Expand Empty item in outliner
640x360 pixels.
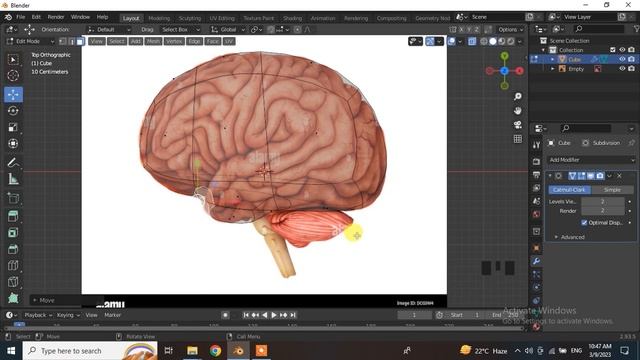pos(553,69)
